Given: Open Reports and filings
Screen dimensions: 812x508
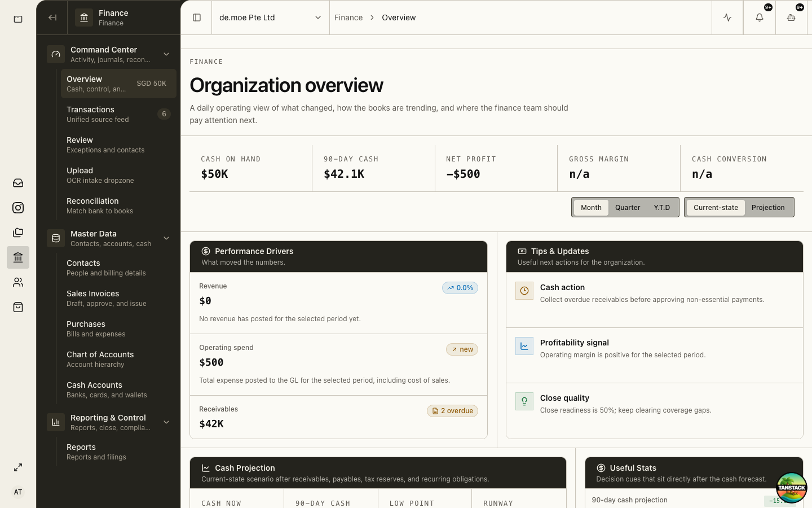Looking at the screenshot, I should pyautogui.click(x=118, y=452).
